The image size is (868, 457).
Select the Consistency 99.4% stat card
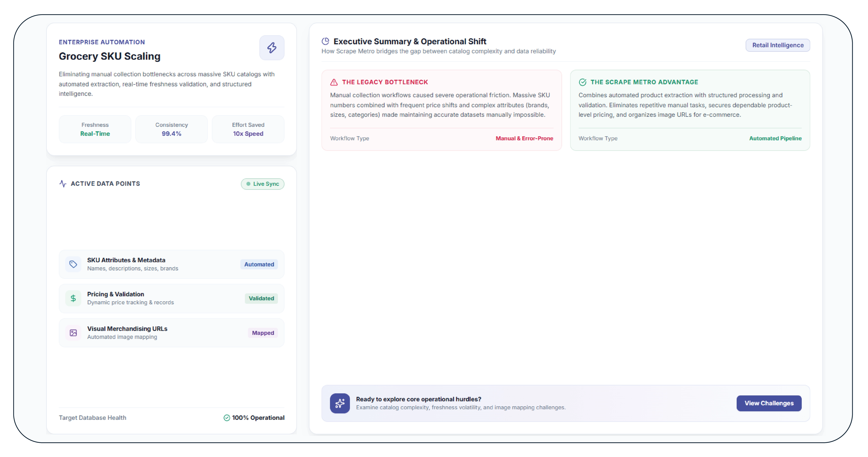[171, 129]
